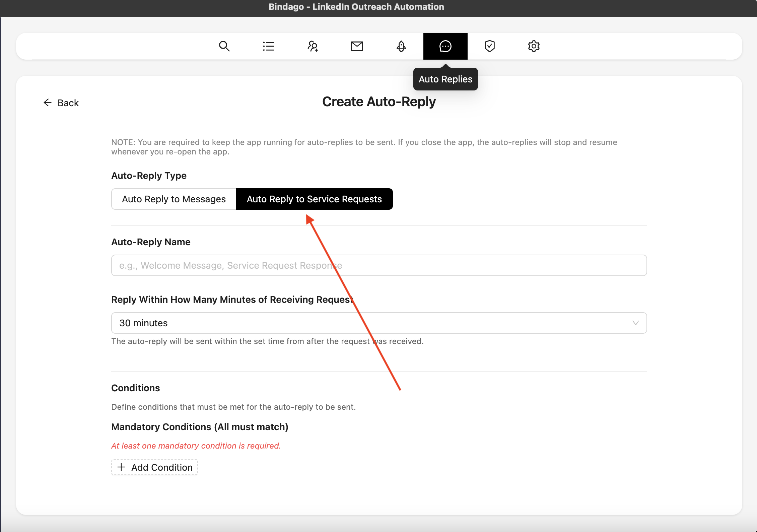Screen dimensions: 757x532
Task: Select the Create Auto-Reply heading text
Action: coord(379,102)
